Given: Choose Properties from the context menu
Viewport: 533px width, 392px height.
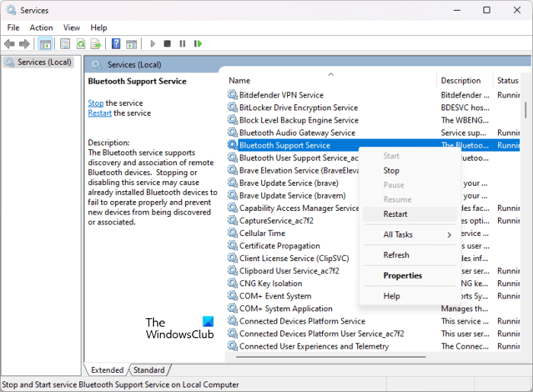Looking at the screenshot, I should pyautogui.click(x=403, y=276).
